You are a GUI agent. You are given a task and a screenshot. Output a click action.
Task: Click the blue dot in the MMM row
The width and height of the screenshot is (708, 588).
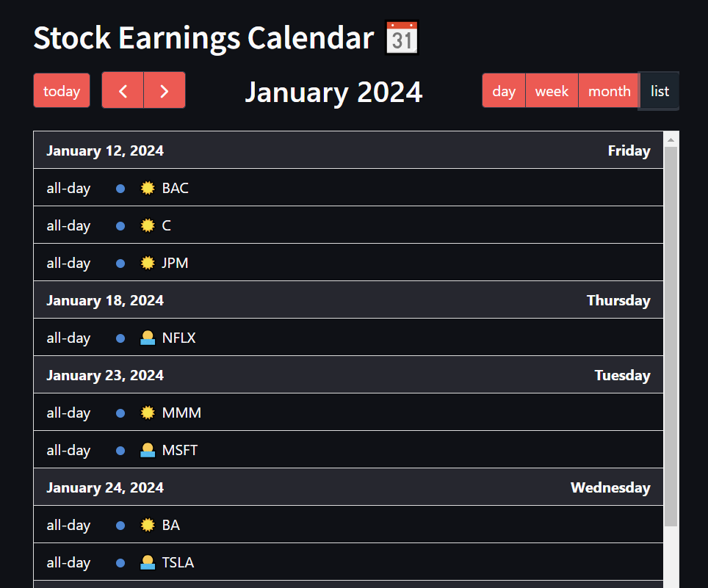(x=120, y=413)
